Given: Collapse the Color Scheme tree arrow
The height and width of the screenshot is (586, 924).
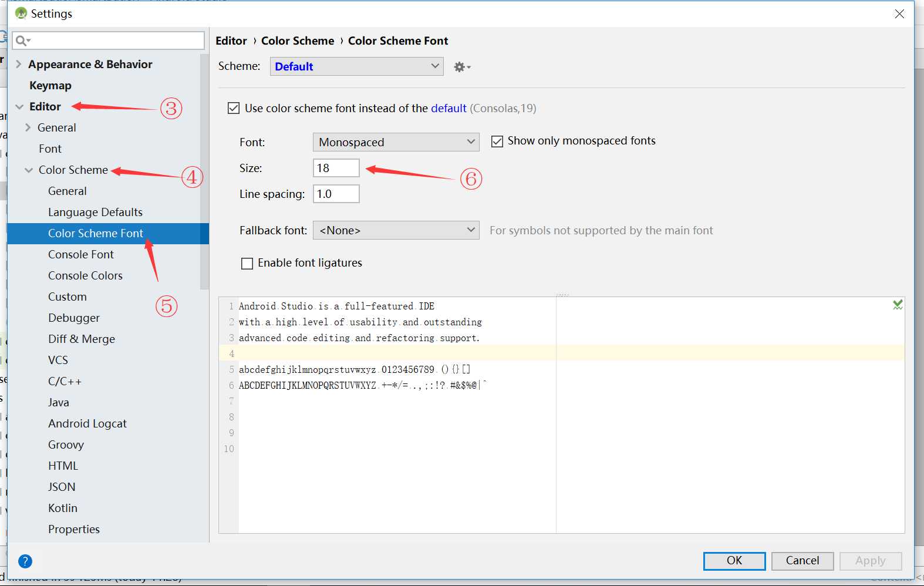Looking at the screenshot, I should (29, 170).
